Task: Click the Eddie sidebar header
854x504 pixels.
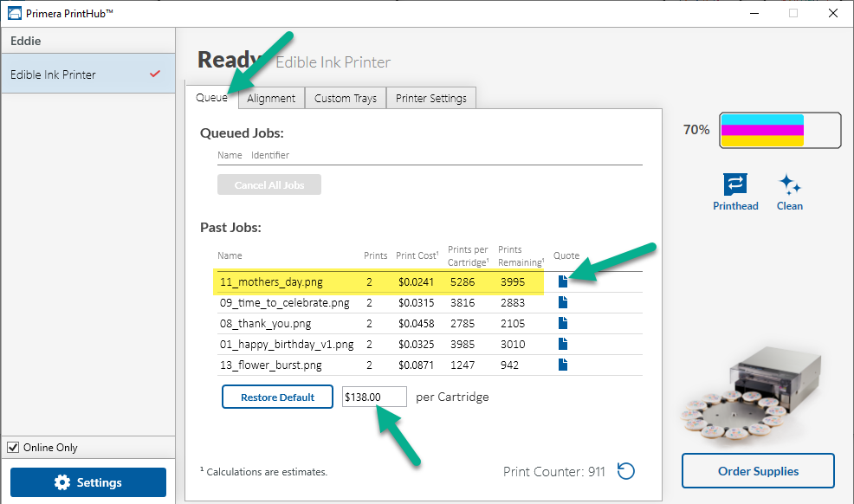Action: point(26,41)
